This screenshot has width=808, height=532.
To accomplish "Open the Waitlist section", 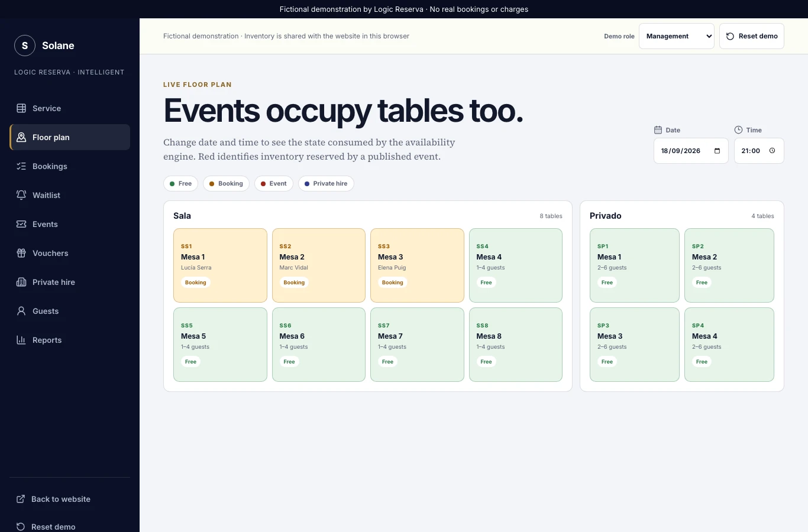I will click(x=70, y=195).
